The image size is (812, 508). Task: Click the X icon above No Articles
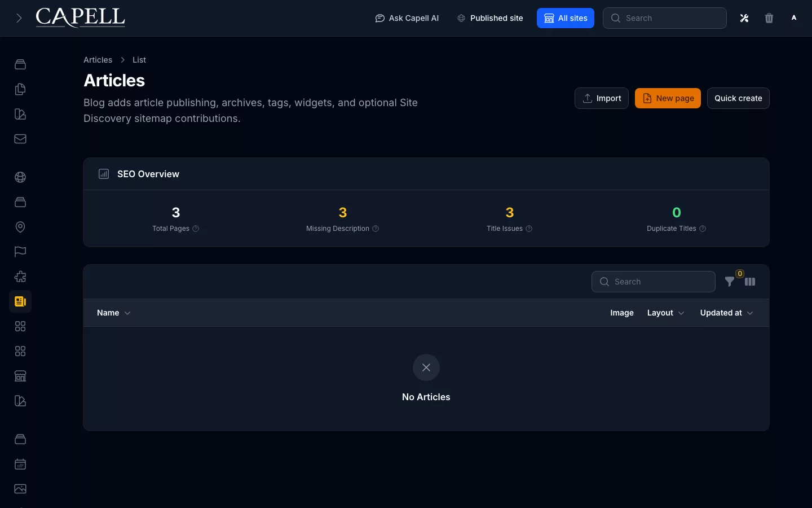[426, 367]
